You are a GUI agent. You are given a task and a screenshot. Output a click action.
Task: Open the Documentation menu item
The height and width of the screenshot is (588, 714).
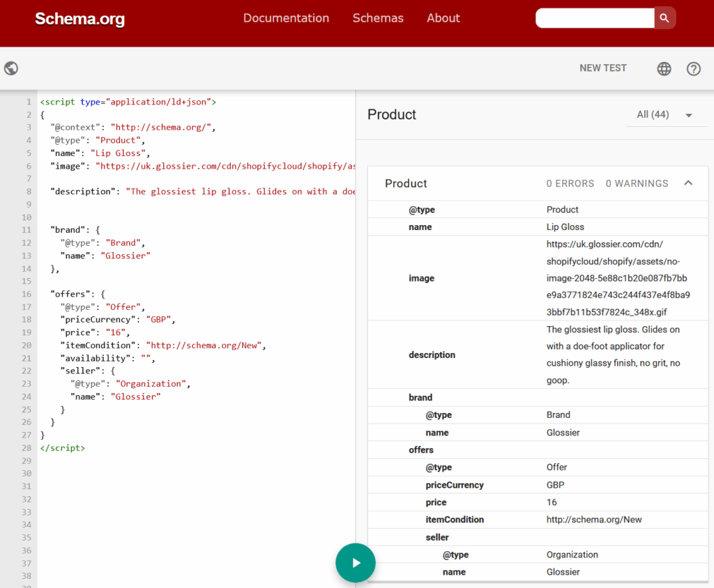(286, 18)
